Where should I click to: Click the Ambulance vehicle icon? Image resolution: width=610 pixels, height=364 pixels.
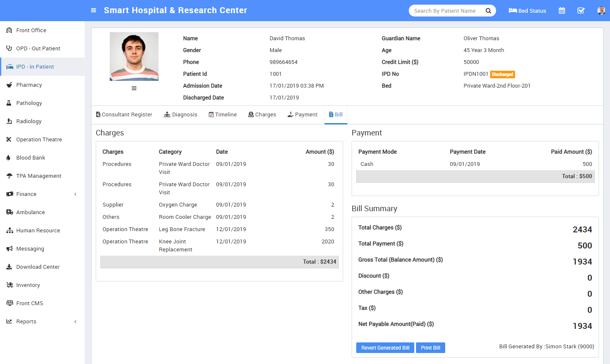click(x=9, y=212)
